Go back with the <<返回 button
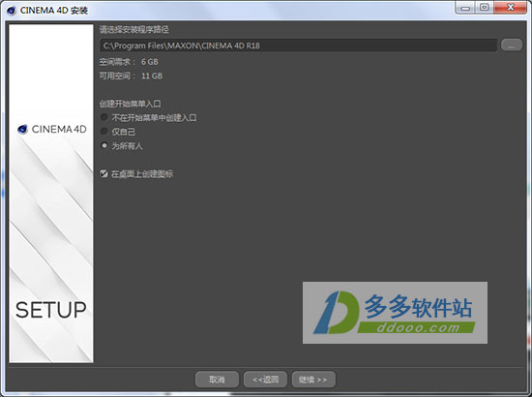 coord(265,380)
